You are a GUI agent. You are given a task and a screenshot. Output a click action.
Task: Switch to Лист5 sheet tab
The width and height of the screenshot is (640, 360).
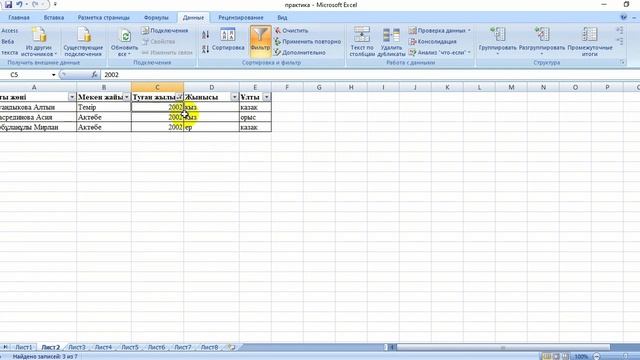130,347
